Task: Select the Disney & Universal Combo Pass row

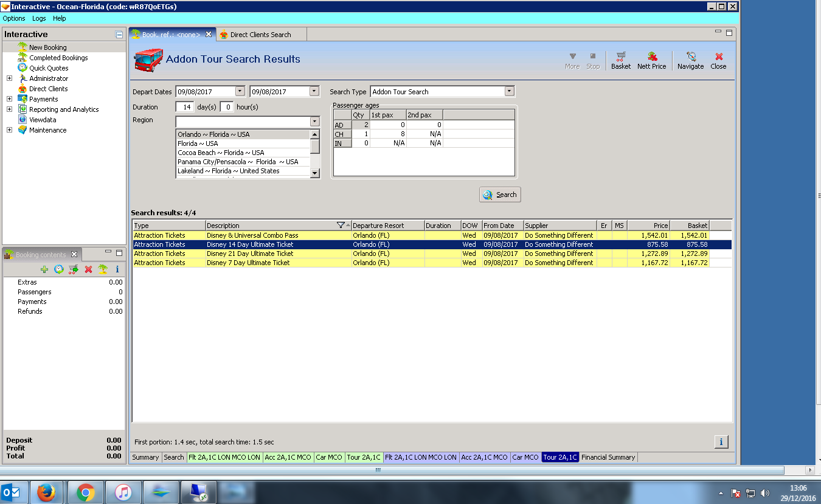Action: tap(432, 235)
